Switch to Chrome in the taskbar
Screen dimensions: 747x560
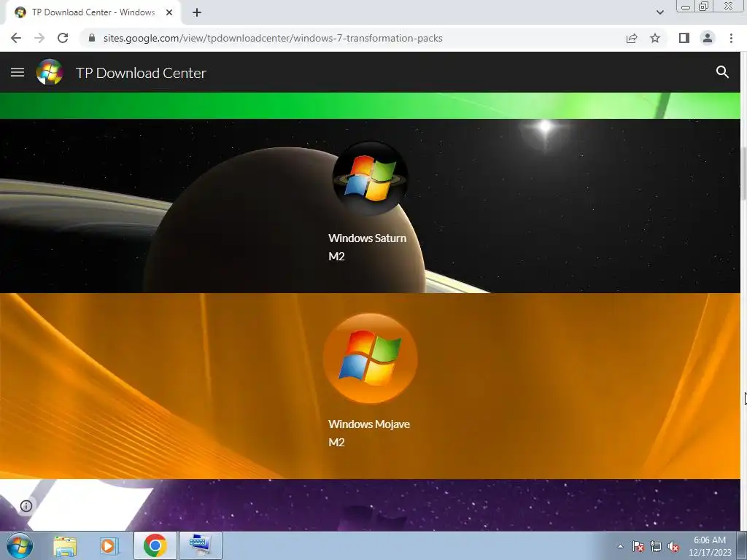click(155, 545)
